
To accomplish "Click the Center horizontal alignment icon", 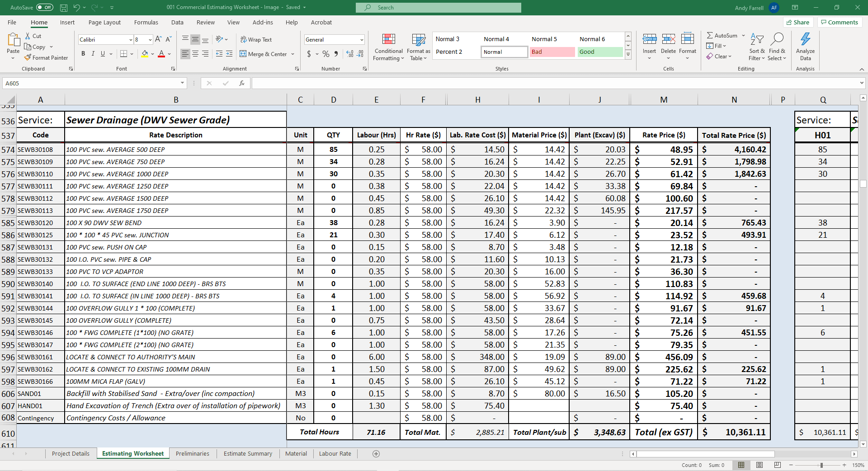I will coord(195,54).
